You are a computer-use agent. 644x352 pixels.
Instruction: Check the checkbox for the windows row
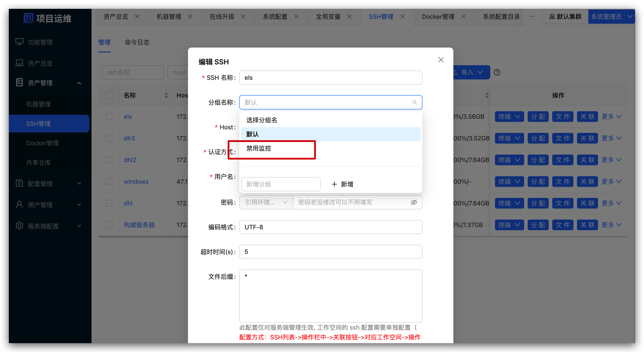click(x=109, y=182)
